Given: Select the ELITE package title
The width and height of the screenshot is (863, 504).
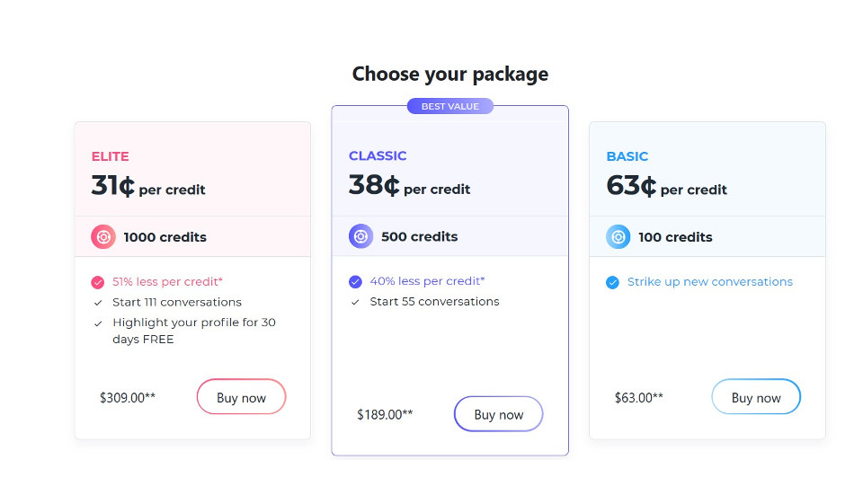Looking at the screenshot, I should pos(111,156).
